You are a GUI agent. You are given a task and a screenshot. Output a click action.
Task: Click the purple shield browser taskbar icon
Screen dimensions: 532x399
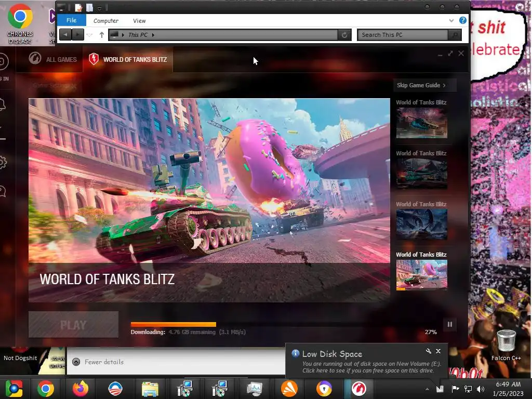pos(324,389)
